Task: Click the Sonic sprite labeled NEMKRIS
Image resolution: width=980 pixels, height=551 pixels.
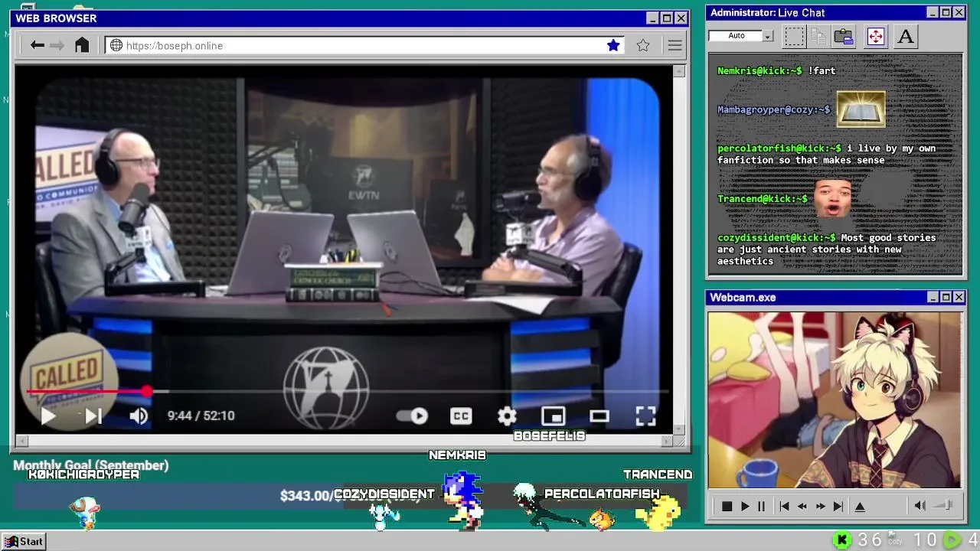Action: (x=464, y=500)
